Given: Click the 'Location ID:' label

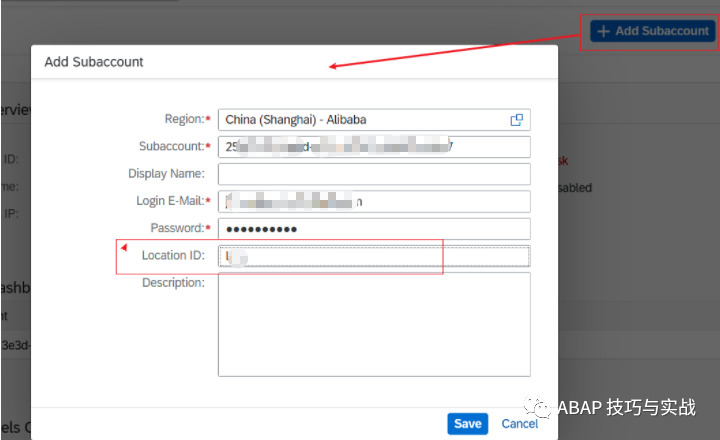Looking at the screenshot, I should 173,255.
